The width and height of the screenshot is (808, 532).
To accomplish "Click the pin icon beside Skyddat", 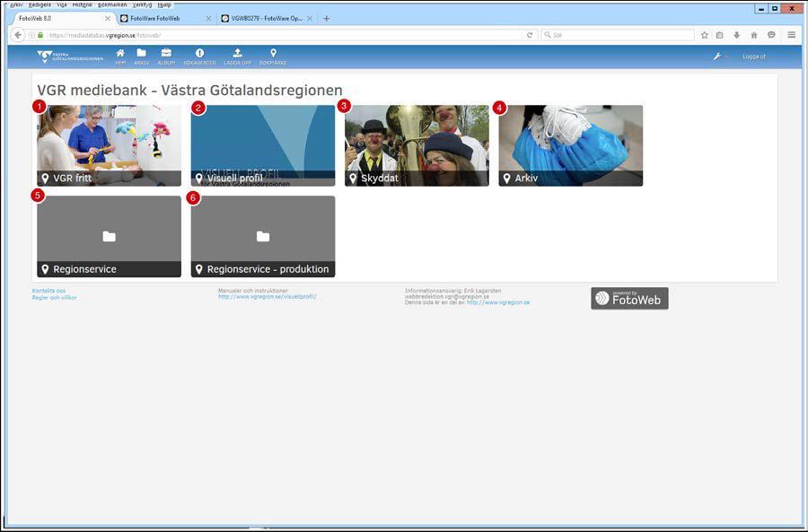I will pyautogui.click(x=353, y=179).
